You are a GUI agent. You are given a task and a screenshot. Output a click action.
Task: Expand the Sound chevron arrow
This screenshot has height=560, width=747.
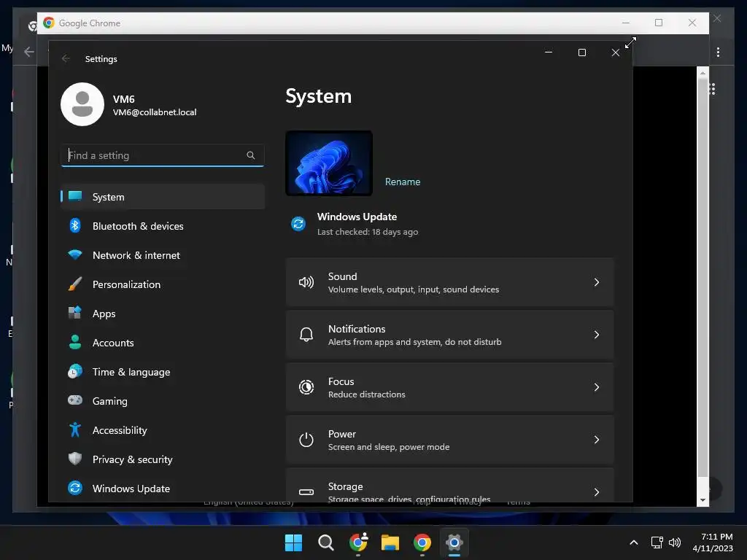tap(597, 282)
